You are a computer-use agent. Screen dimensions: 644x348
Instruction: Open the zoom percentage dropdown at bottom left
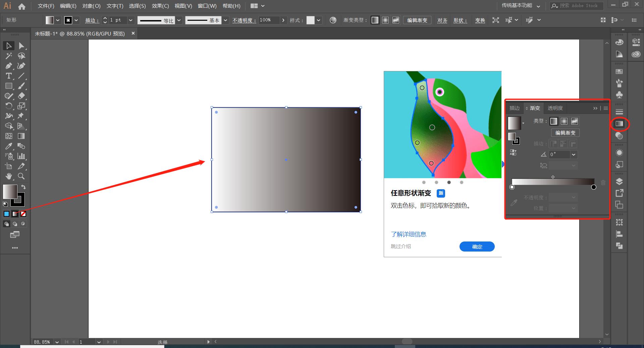[x=57, y=342]
